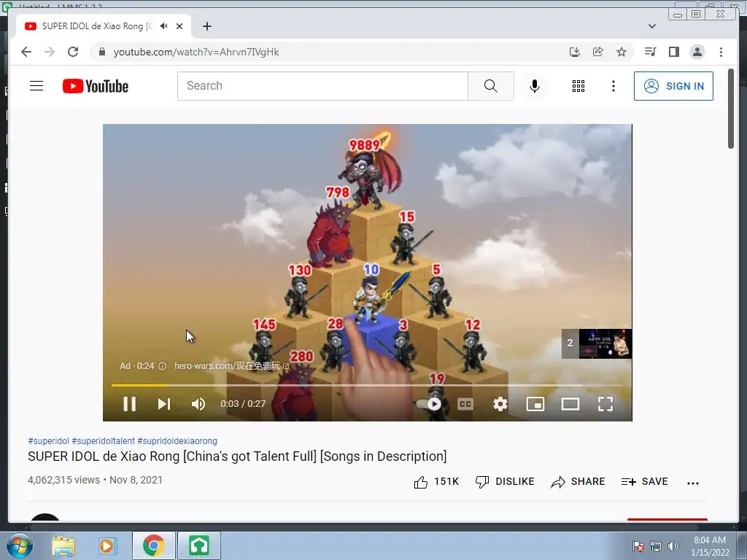Open the taskbar clock and date

pos(710,545)
